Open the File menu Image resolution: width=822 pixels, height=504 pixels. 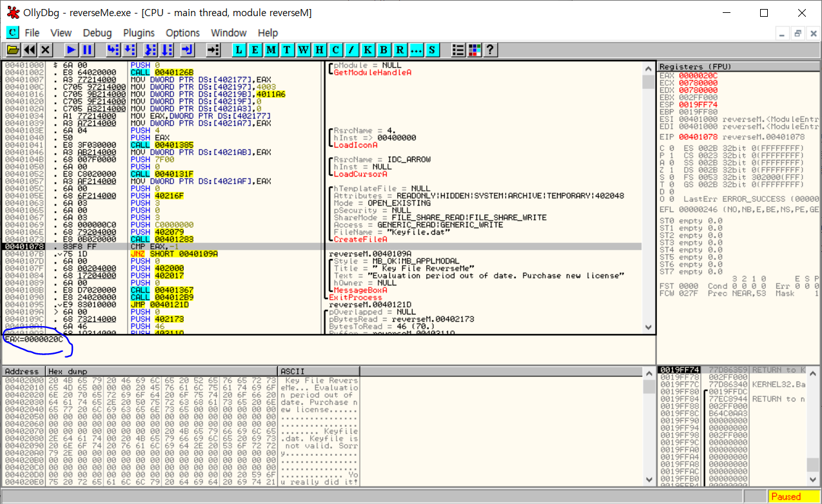tap(32, 33)
